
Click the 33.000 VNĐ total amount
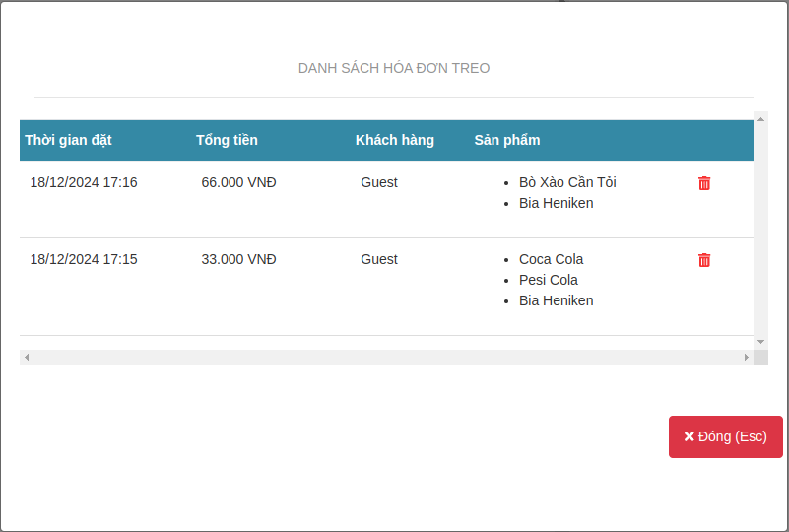(238, 259)
